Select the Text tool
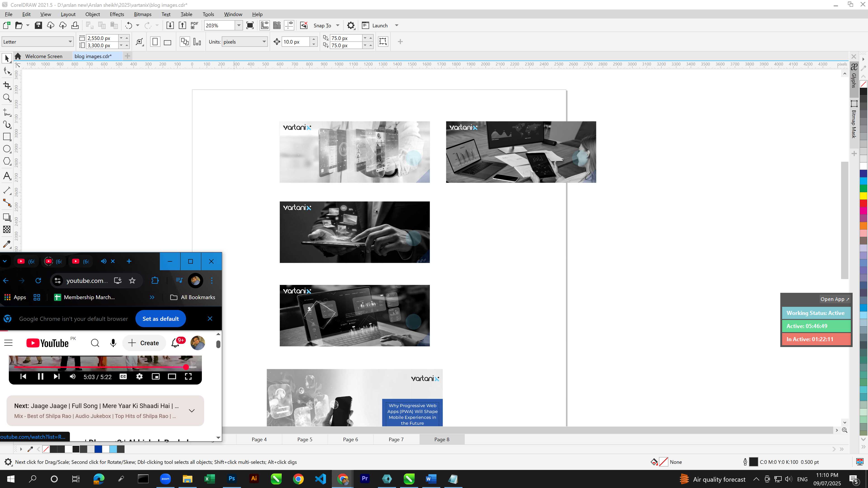 coord(7,176)
